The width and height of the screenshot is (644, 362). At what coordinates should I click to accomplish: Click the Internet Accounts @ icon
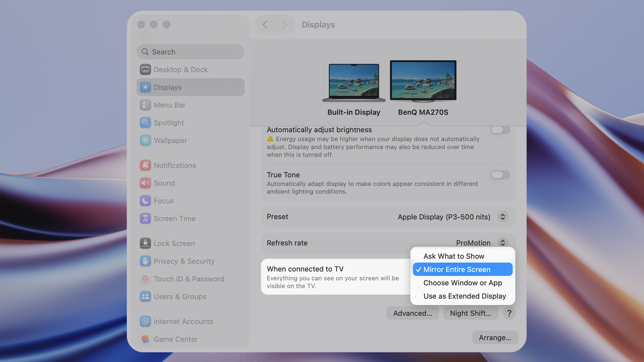pyautogui.click(x=145, y=322)
